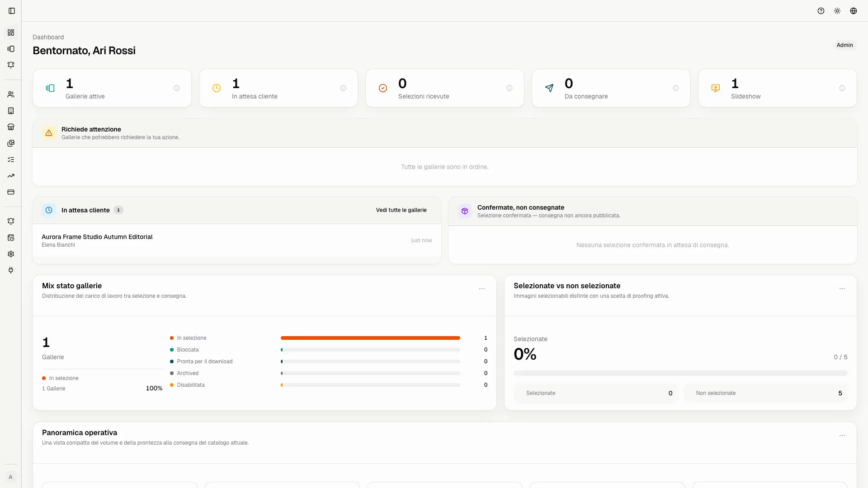
Task: Show info for Slideshow card
Action: point(842,88)
